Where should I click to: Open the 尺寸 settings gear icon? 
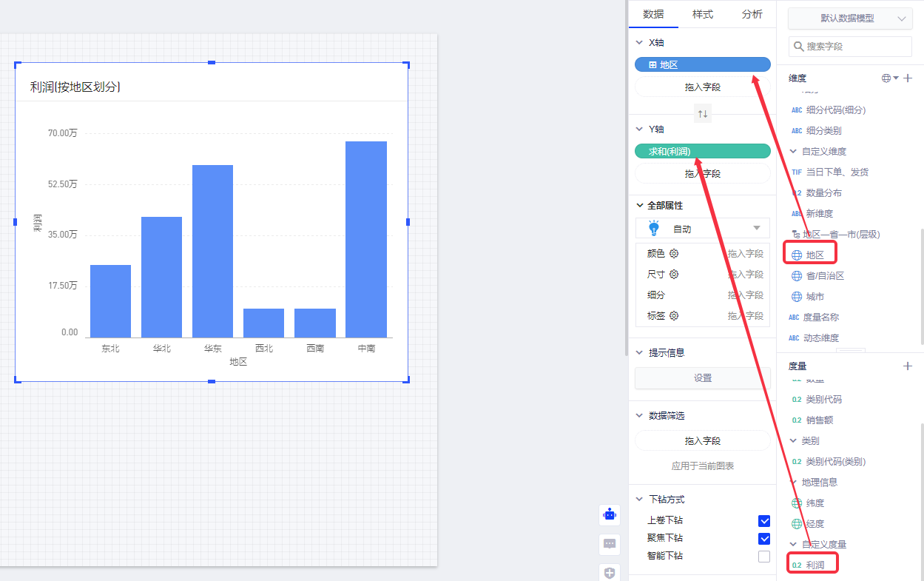tap(674, 275)
